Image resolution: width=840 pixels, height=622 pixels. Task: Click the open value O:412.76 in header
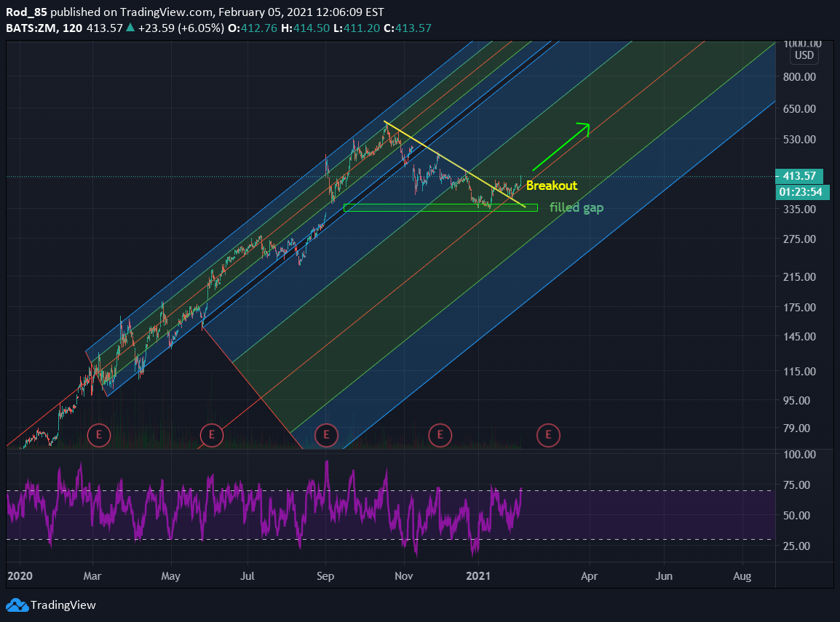pyautogui.click(x=253, y=28)
